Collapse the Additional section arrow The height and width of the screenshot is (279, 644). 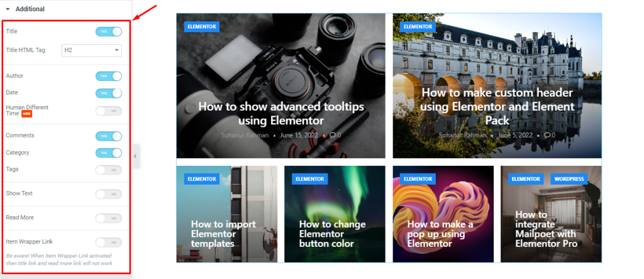click(x=8, y=9)
